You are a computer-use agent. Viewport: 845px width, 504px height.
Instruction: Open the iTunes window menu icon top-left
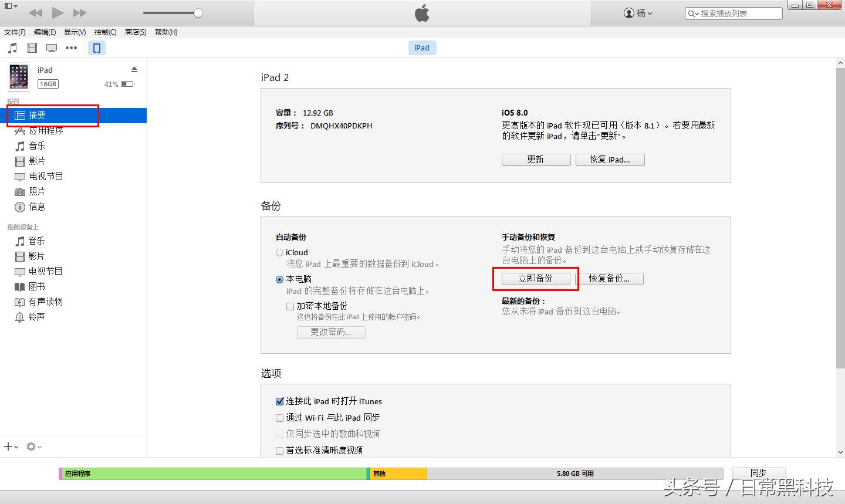click(10, 6)
